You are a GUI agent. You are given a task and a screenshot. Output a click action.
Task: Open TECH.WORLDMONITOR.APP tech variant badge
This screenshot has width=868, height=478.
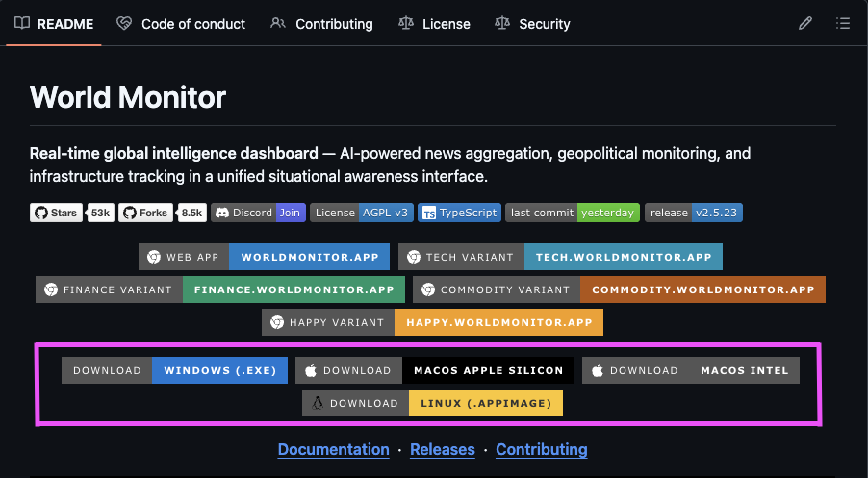pyautogui.click(x=560, y=257)
